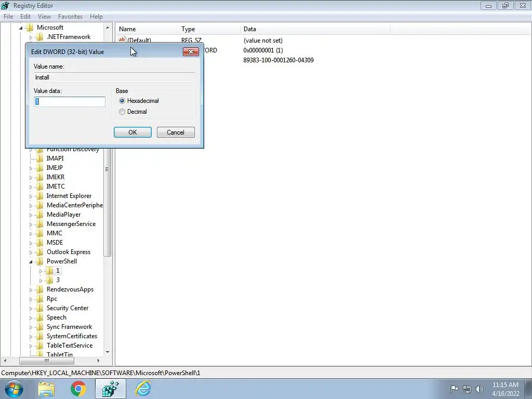Launch Internet Explorer from the taskbar

(x=143, y=389)
